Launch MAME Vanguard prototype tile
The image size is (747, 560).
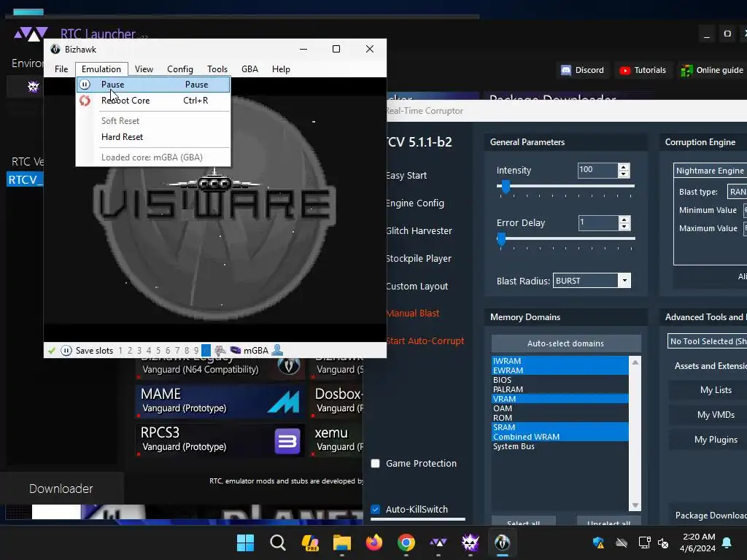coord(220,401)
